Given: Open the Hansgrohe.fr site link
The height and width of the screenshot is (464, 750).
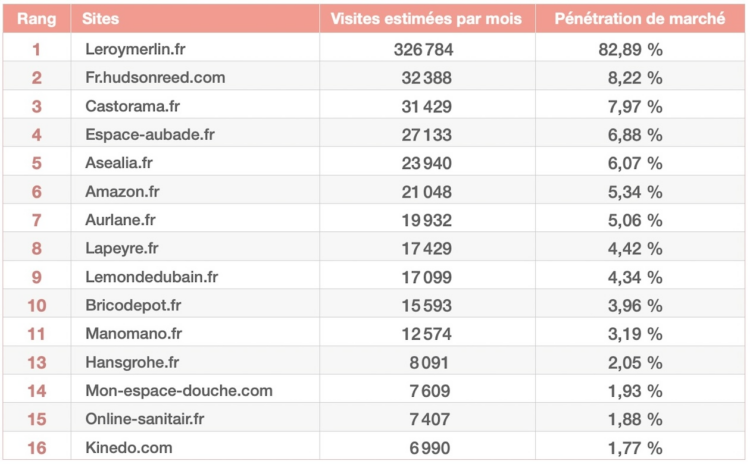Looking at the screenshot, I should click(132, 362).
